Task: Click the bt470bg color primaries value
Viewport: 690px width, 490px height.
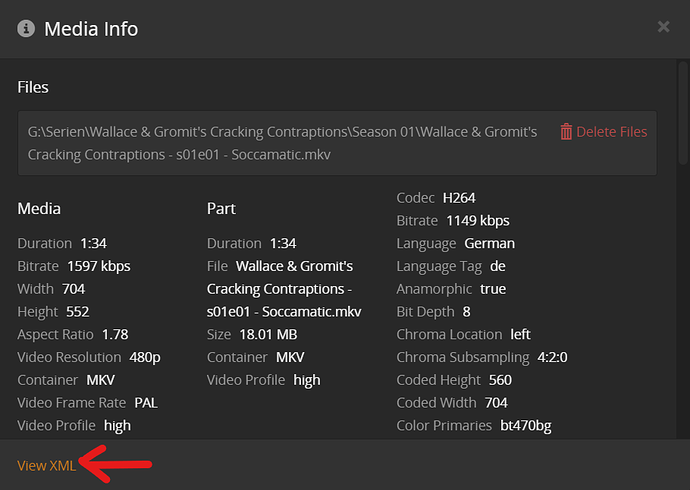Action: pos(525,425)
